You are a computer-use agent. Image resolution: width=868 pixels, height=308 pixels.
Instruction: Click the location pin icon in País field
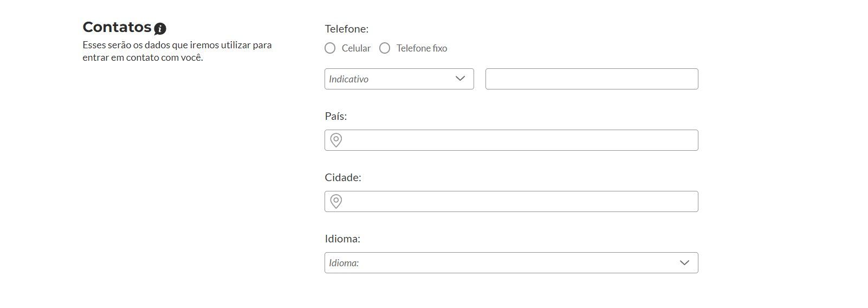point(336,140)
